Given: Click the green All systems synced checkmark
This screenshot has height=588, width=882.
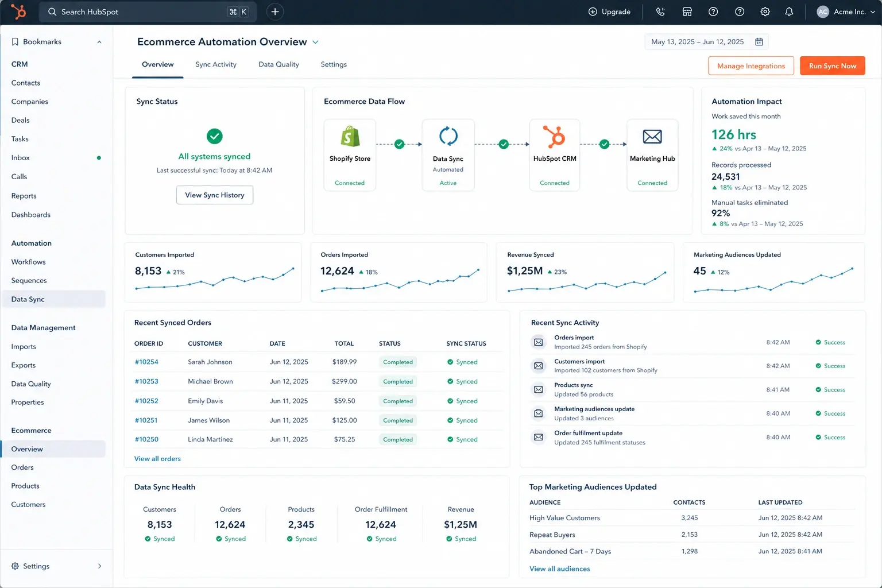Looking at the screenshot, I should click(214, 136).
